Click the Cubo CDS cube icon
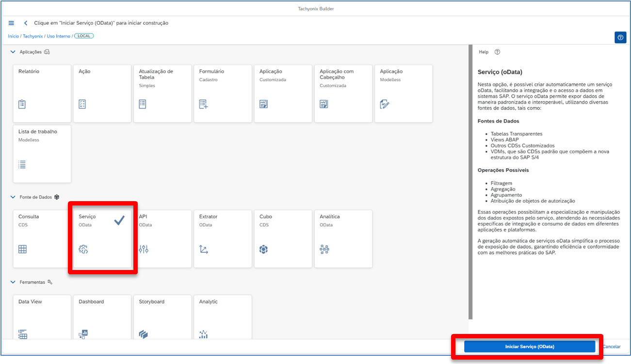Screen dimensions: 631x364 [263, 250]
